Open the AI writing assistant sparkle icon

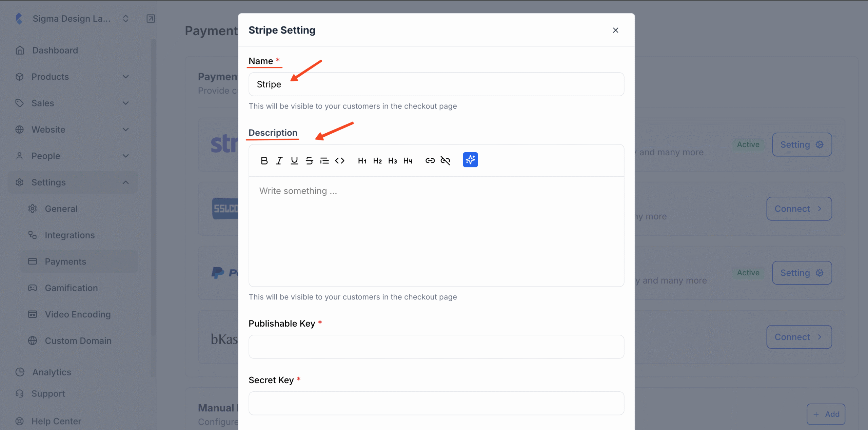click(470, 160)
